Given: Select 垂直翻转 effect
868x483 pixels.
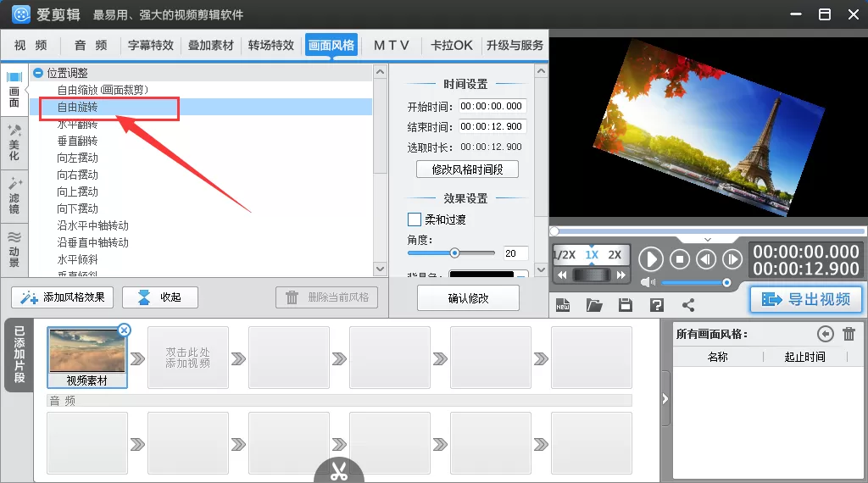Looking at the screenshot, I should pyautogui.click(x=77, y=141).
